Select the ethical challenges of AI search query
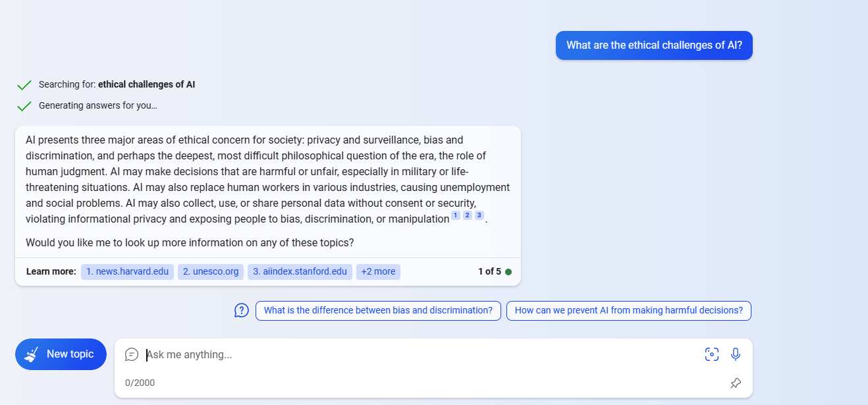The image size is (868, 405). [146, 84]
